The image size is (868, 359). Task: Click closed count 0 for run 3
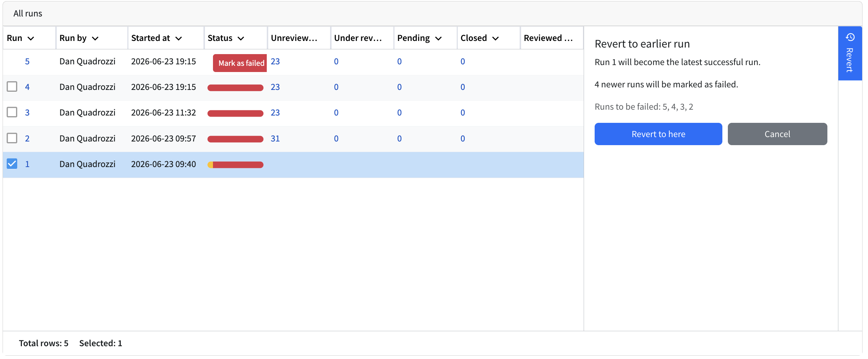pyautogui.click(x=463, y=113)
